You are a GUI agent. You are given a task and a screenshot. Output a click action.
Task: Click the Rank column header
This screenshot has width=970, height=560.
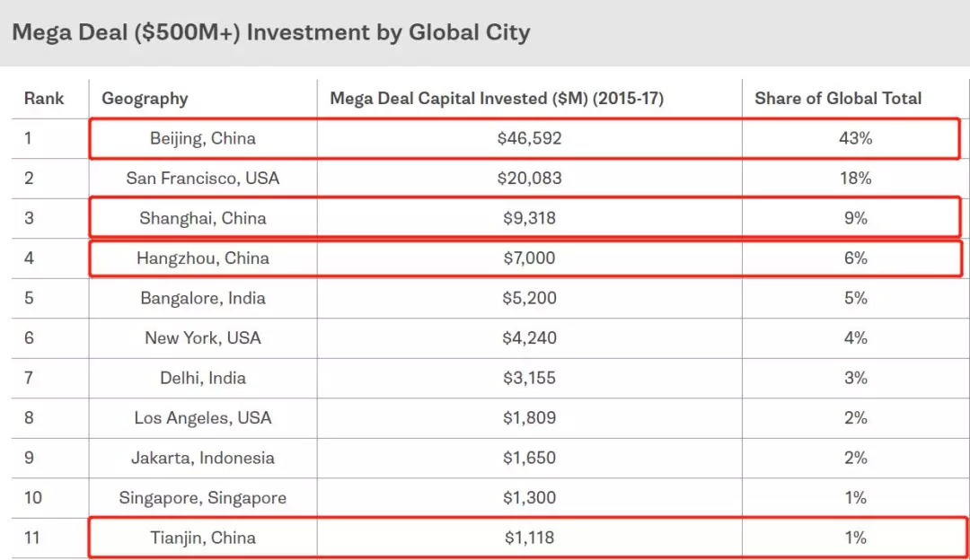(44, 99)
